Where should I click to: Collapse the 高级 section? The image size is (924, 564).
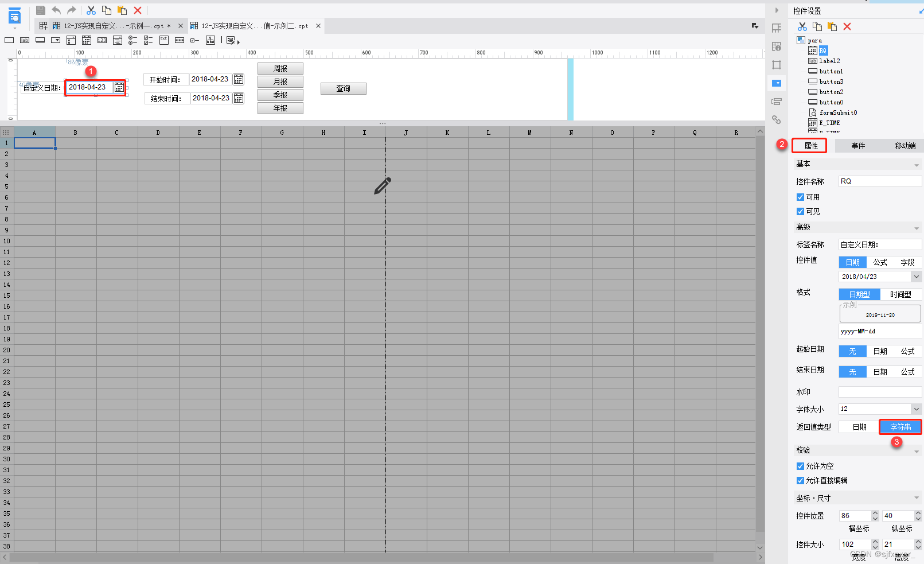click(916, 228)
